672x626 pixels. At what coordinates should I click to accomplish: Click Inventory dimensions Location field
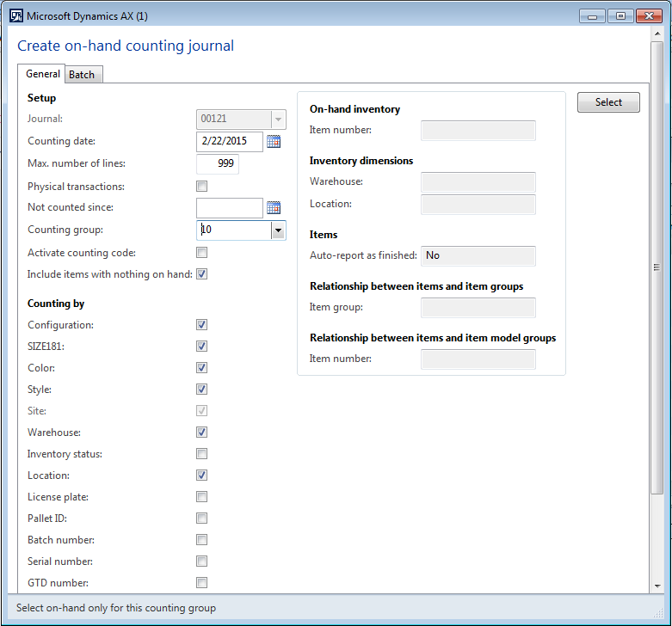(x=478, y=205)
